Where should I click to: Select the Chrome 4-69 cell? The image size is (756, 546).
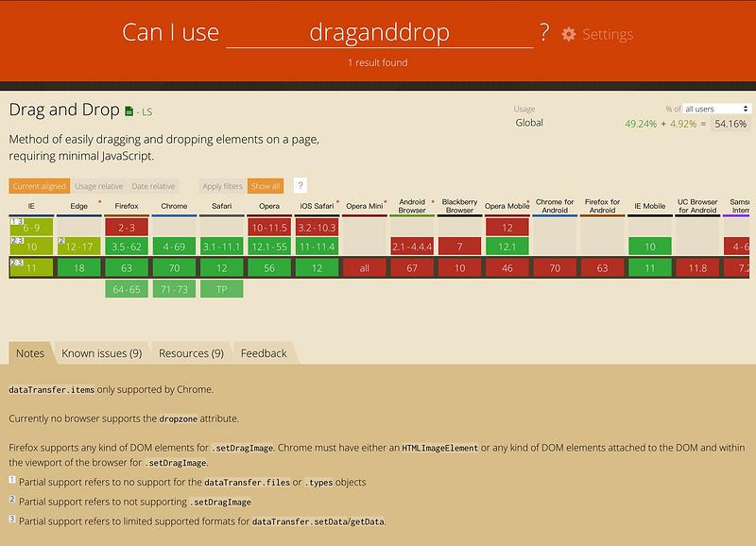174,247
